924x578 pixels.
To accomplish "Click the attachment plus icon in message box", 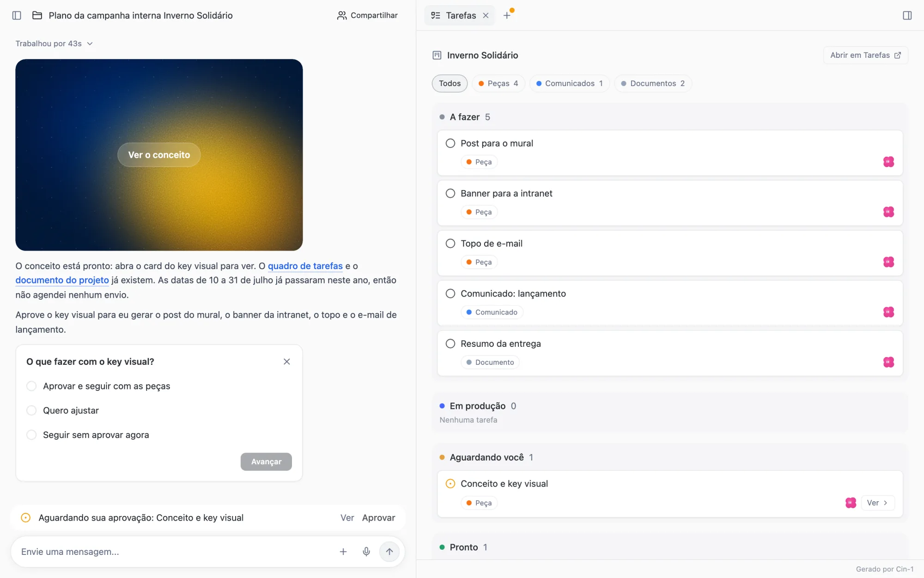I will tap(343, 552).
